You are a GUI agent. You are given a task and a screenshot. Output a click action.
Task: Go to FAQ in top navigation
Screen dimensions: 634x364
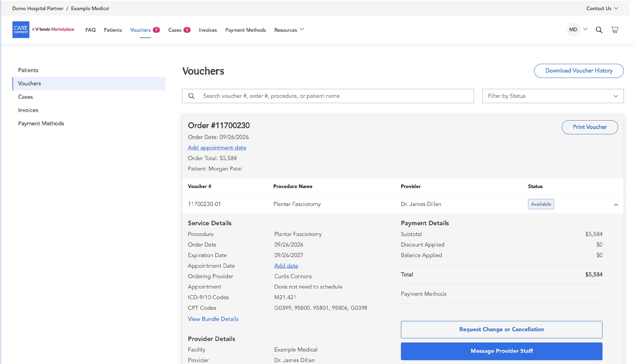pos(90,30)
